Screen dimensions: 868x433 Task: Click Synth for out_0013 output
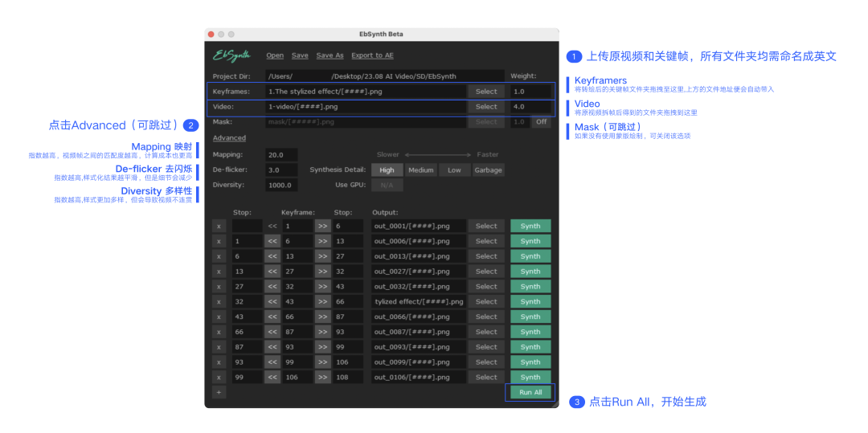[530, 256]
